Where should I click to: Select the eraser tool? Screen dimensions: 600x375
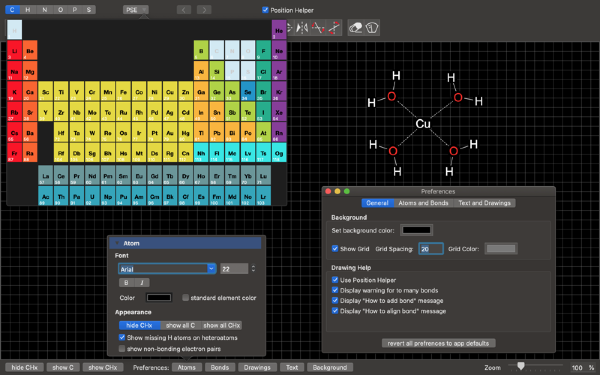[355, 28]
